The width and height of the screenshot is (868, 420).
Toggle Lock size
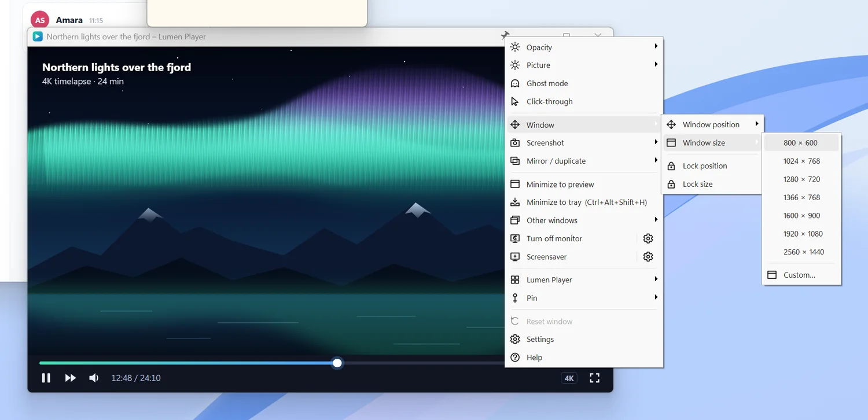[x=712, y=184]
